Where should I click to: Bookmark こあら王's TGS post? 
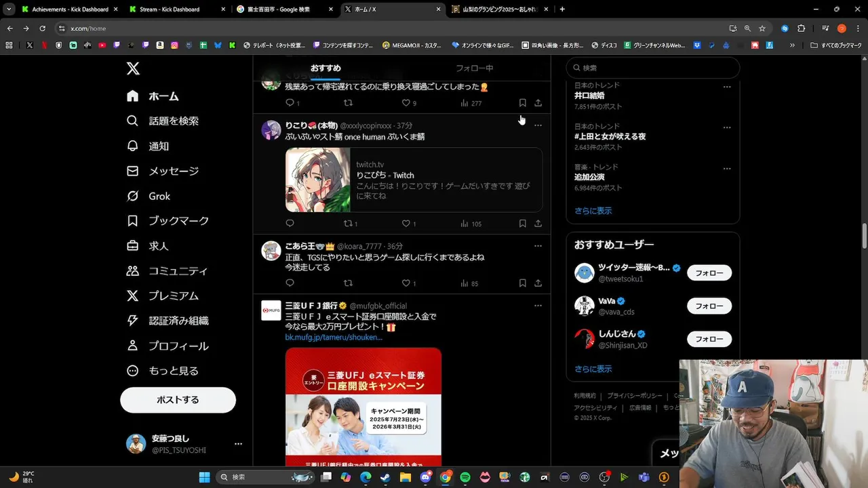[522, 283]
